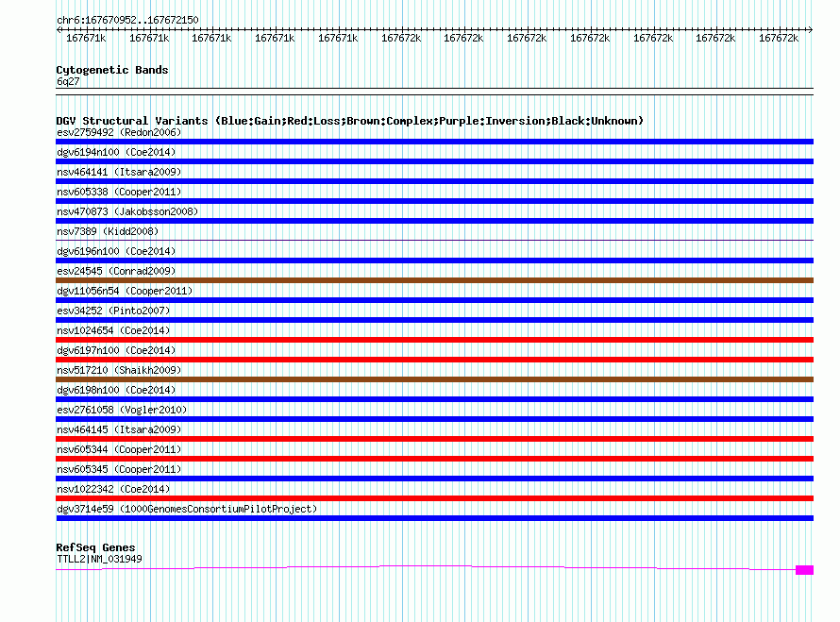Click the left arrow of the ruler
This screenshot has height=622, width=840.
(x=59, y=29)
